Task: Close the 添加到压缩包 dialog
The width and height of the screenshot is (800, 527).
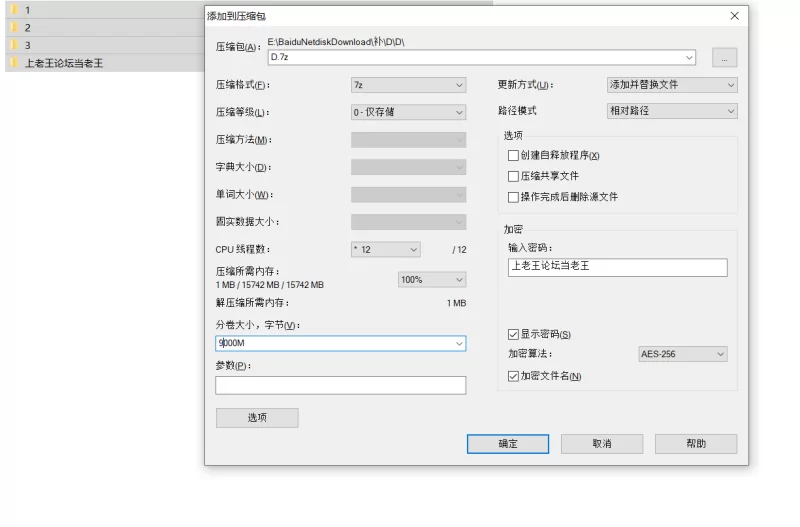Action: (734, 16)
